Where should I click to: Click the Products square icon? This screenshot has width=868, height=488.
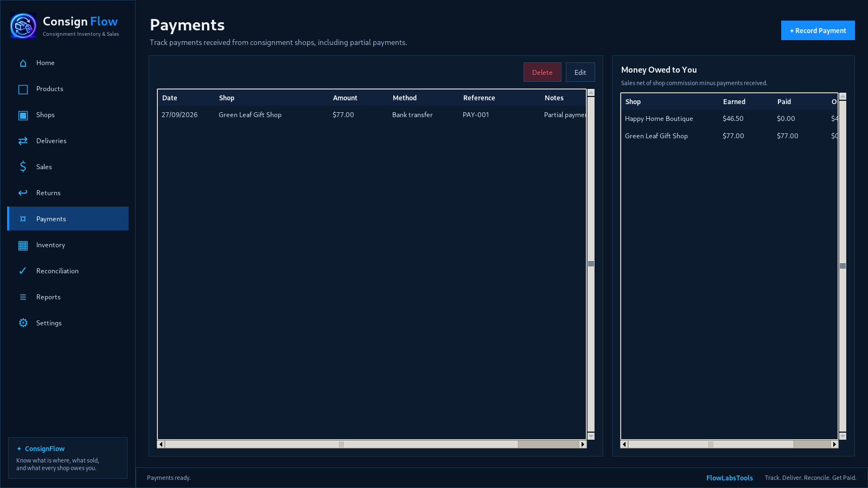pos(23,89)
